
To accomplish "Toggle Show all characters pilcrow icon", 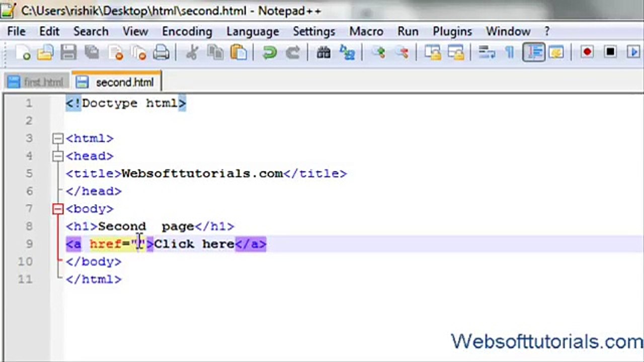I will click(x=509, y=52).
